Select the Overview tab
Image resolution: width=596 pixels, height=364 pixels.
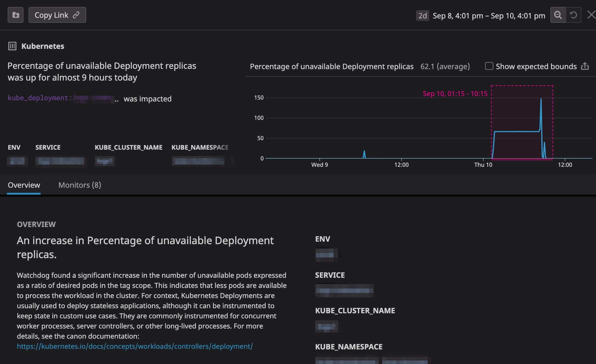(24, 185)
